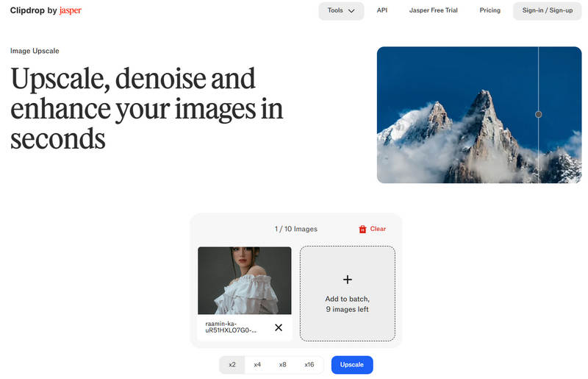The width and height of the screenshot is (588, 379).
Task: Open the Tools dropdown menu
Action: tap(341, 10)
